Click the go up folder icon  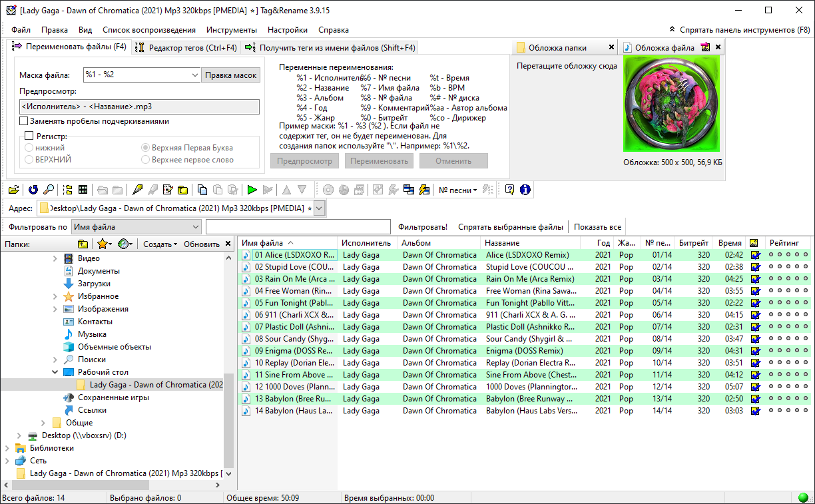(83, 244)
